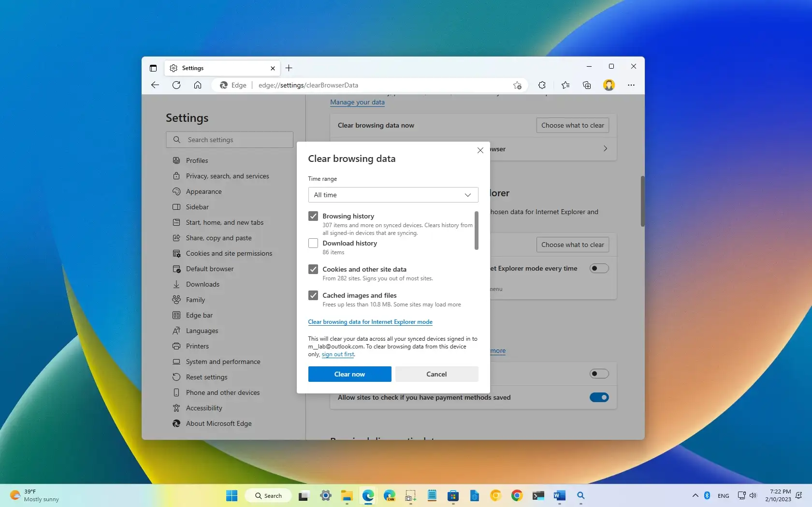Open the Bluetooth tray icon
Image resolution: width=812 pixels, height=507 pixels.
coord(707,495)
